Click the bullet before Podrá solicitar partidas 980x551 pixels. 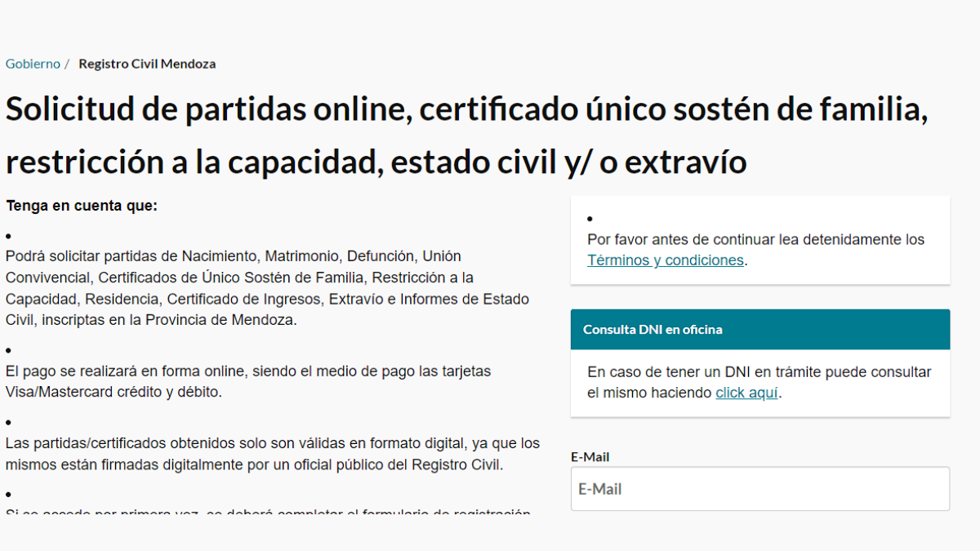(9, 234)
